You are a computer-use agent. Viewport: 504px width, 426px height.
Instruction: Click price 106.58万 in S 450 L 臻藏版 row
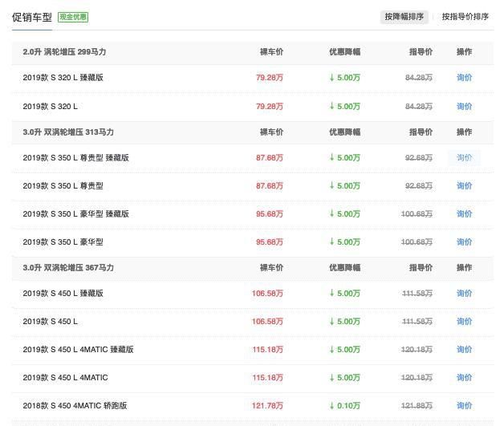[x=267, y=294]
